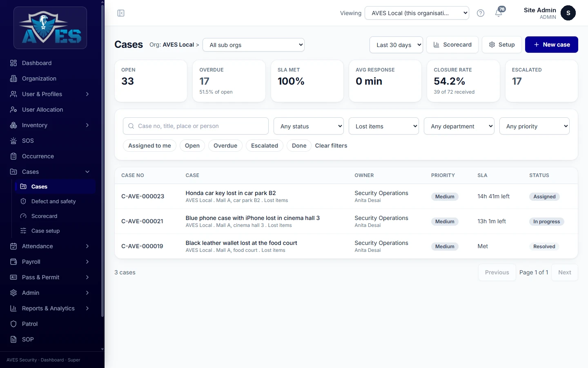This screenshot has height=368, width=588.
Task: Collapse the sidebar panel icon
Action: pos(121,13)
